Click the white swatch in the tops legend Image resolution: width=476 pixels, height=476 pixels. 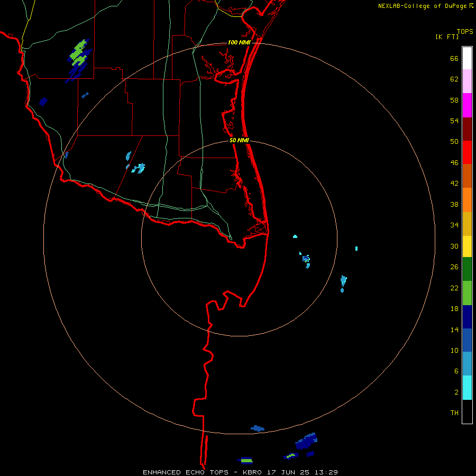coord(467,58)
